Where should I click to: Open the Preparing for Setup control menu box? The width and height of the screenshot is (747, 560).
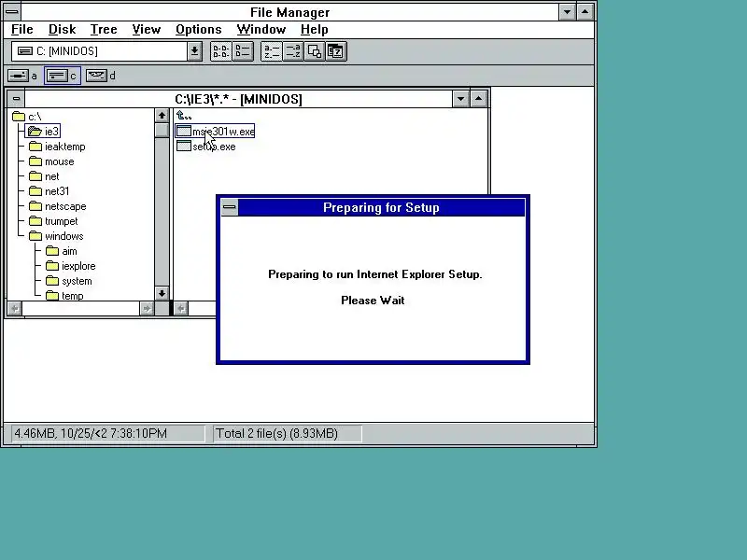[x=230, y=207]
